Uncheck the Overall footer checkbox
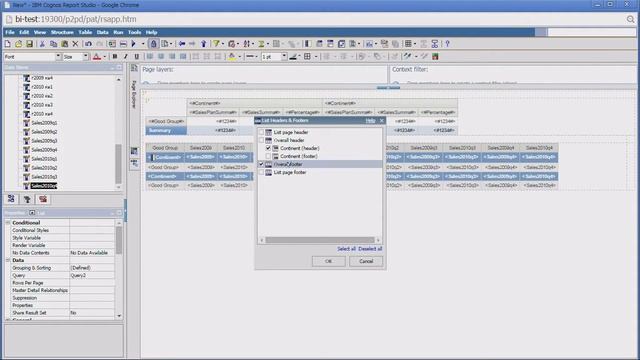Viewport: 640px width, 360px height. point(261,164)
